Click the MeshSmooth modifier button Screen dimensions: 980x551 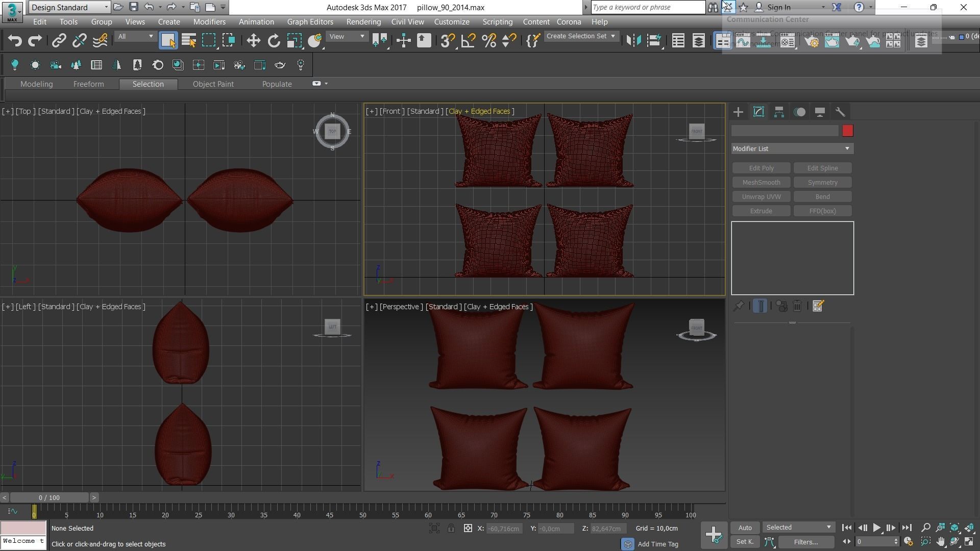tap(761, 183)
